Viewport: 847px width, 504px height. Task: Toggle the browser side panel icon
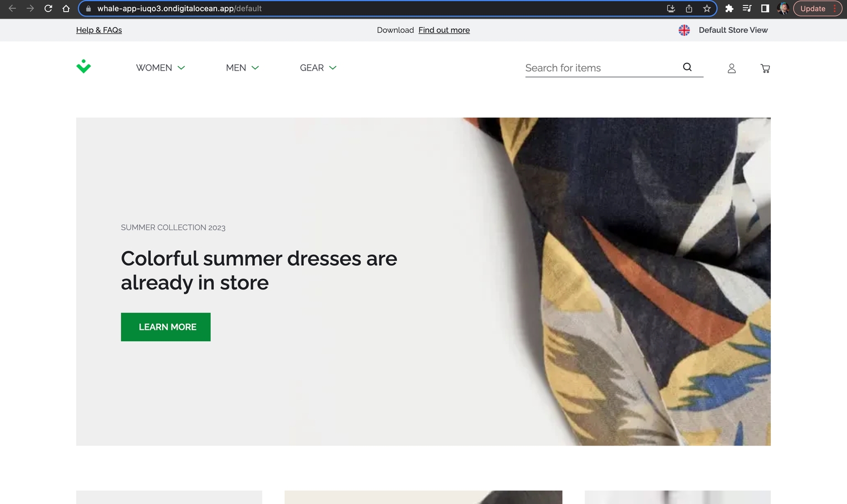tap(765, 8)
